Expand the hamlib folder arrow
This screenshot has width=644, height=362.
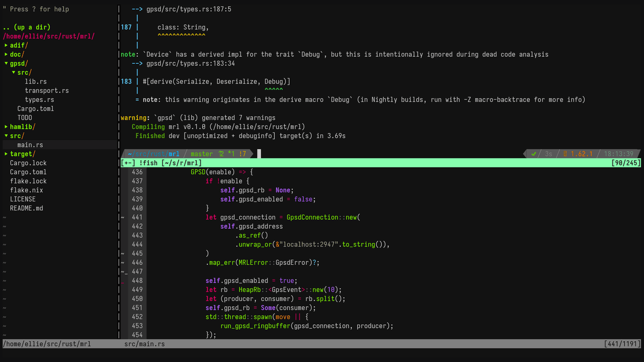[6, 127]
